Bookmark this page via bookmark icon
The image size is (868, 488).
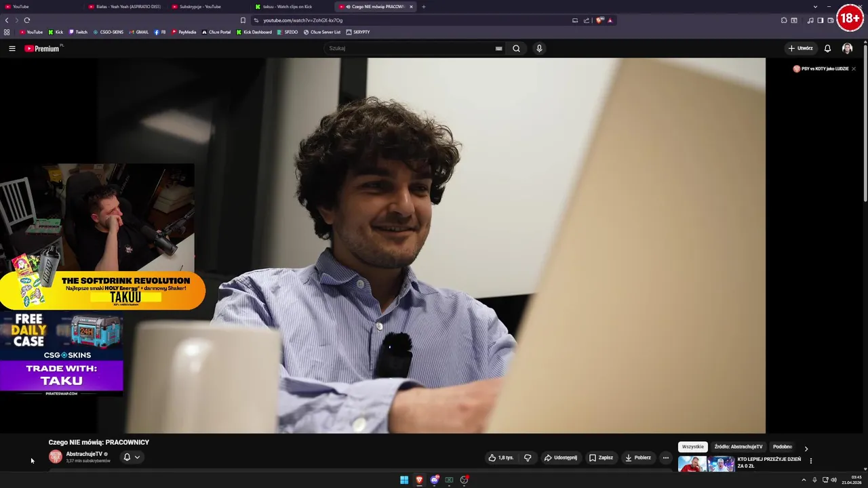coord(243,20)
